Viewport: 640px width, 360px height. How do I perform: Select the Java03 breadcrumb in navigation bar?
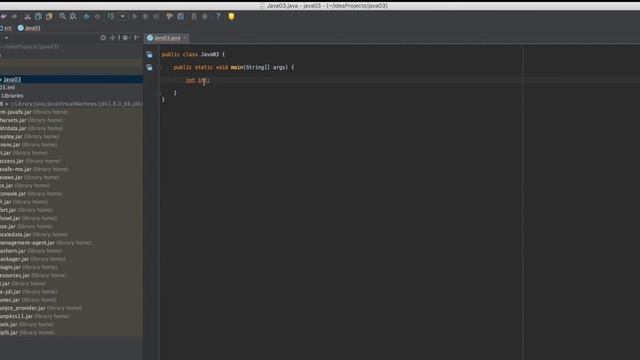pos(29,28)
